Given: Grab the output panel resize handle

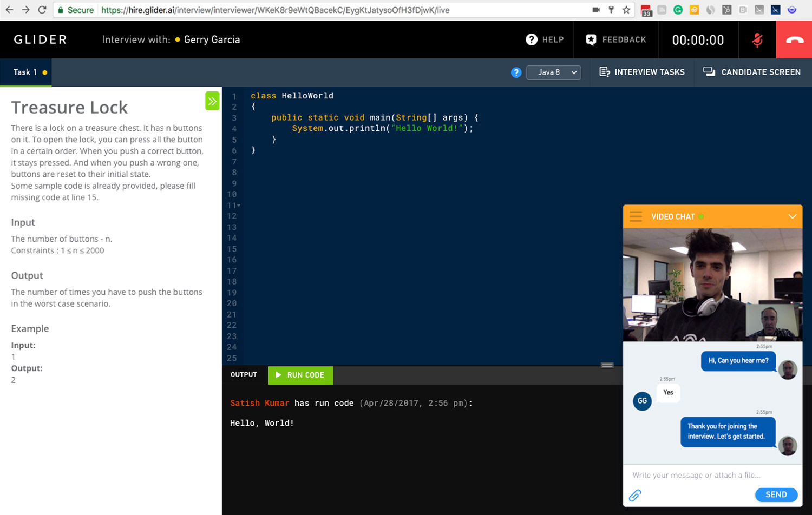Looking at the screenshot, I should pos(607,365).
